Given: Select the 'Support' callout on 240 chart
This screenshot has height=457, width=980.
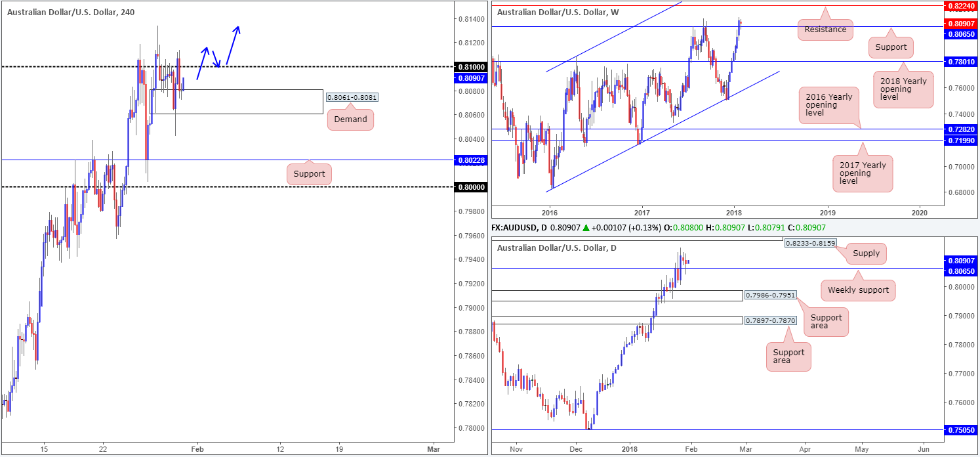Looking at the screenshot, I should (x=310, y=174).
